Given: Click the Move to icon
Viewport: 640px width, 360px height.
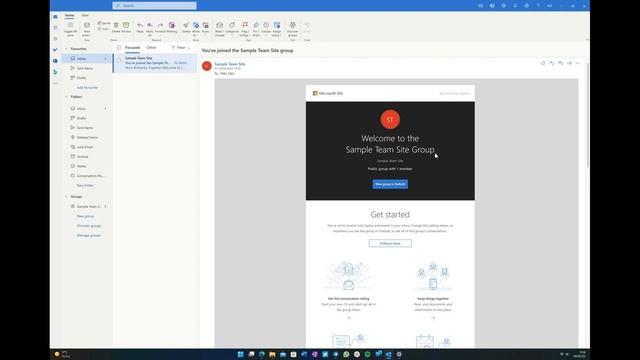Looking at the screenshot, I should click(x=196, y=25).
